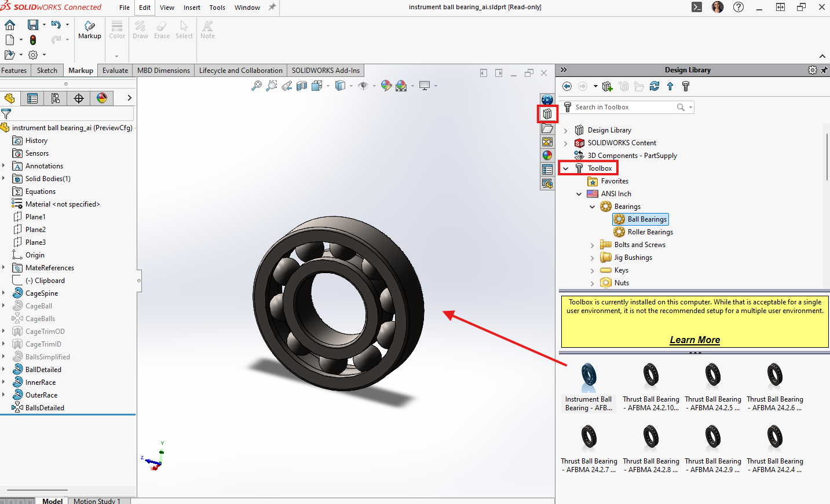Expand the Jig Bushings folder

[x=592, y=257]
